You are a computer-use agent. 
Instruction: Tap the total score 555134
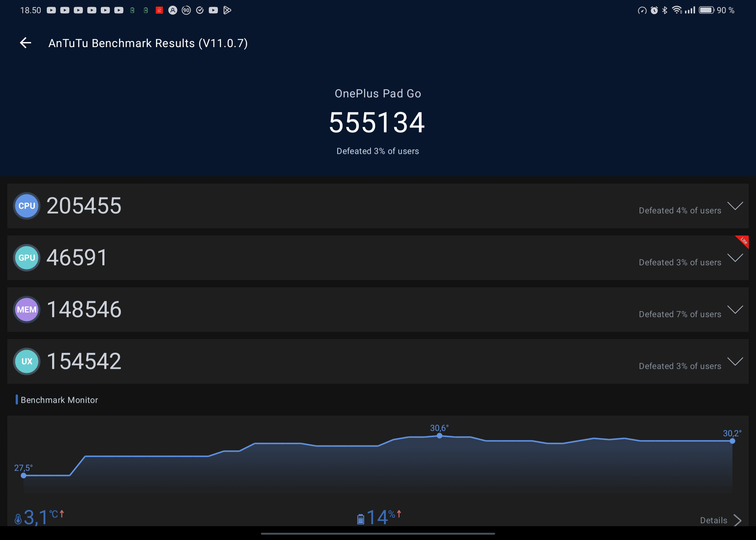[x=377, y=123]
